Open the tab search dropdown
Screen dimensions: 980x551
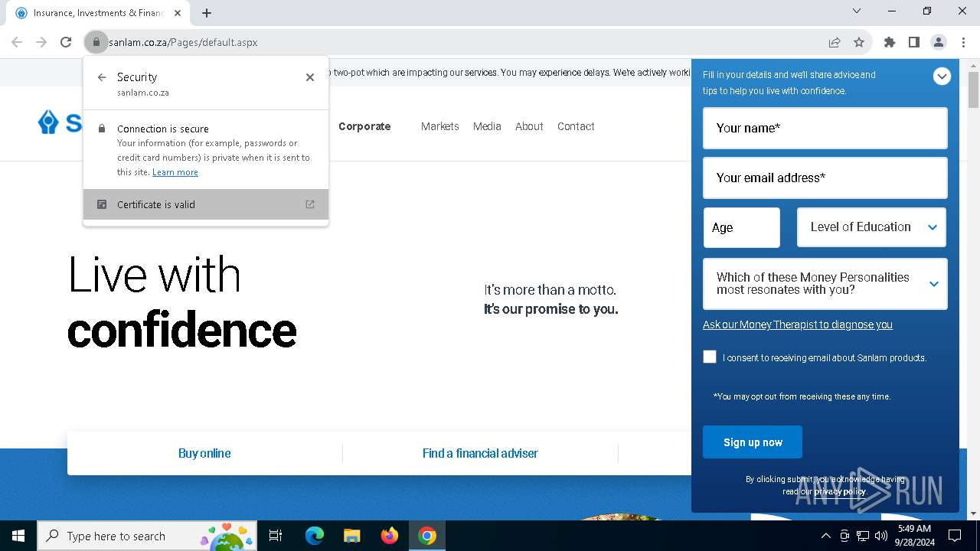857,11
